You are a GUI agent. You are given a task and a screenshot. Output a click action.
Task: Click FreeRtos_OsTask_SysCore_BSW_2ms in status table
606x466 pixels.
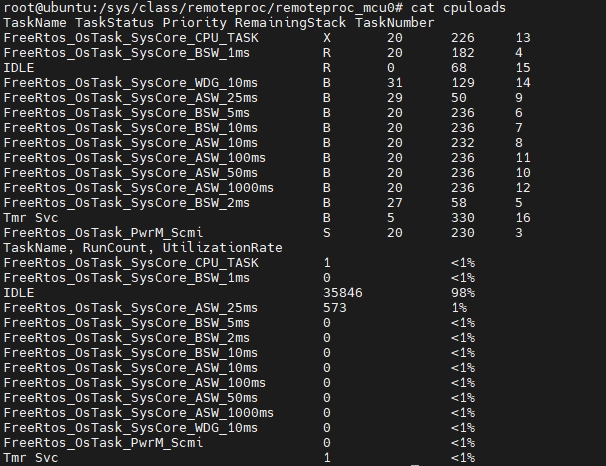(127, 203)
